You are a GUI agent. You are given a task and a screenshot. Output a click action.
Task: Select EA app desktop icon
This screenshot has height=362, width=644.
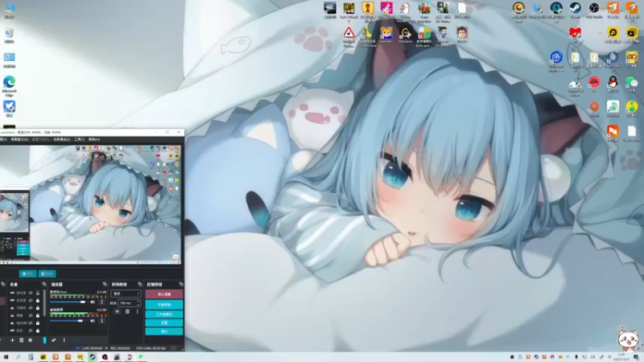tap(594, 84)
